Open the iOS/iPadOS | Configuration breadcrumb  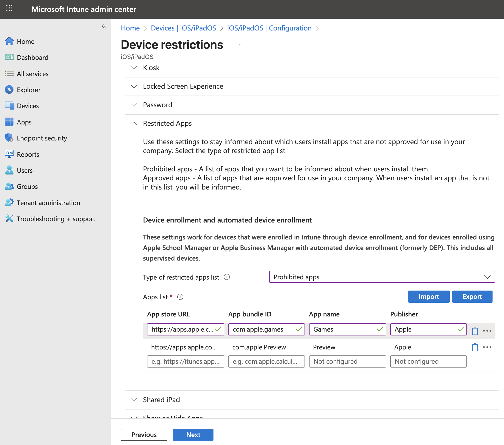pyautogui.click(x=269, y=28)
